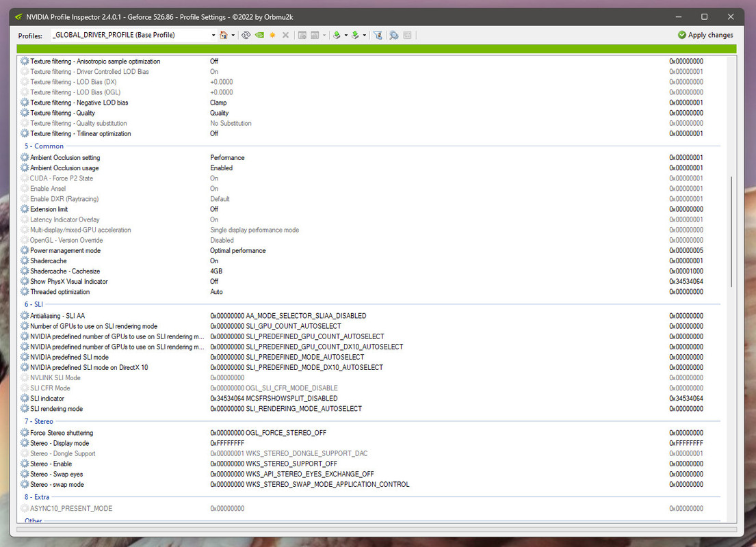
Task: Click the home icon for global profile
Action: pyautogui.click(x=224, y=35)
